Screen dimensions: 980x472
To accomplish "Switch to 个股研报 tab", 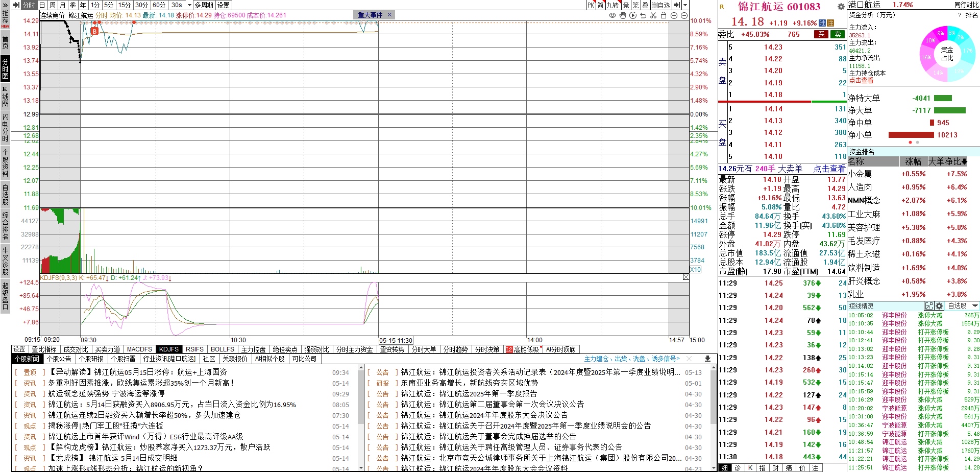I will (x=91, y=359).
